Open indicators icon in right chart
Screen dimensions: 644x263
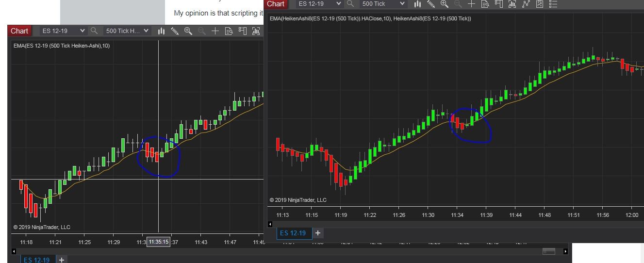[x=512, y=4]
